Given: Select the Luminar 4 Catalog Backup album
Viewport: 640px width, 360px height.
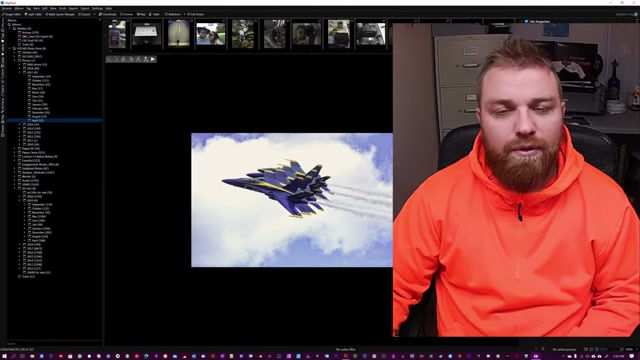Looking at the screenshot, I should [x=39, y=156].
